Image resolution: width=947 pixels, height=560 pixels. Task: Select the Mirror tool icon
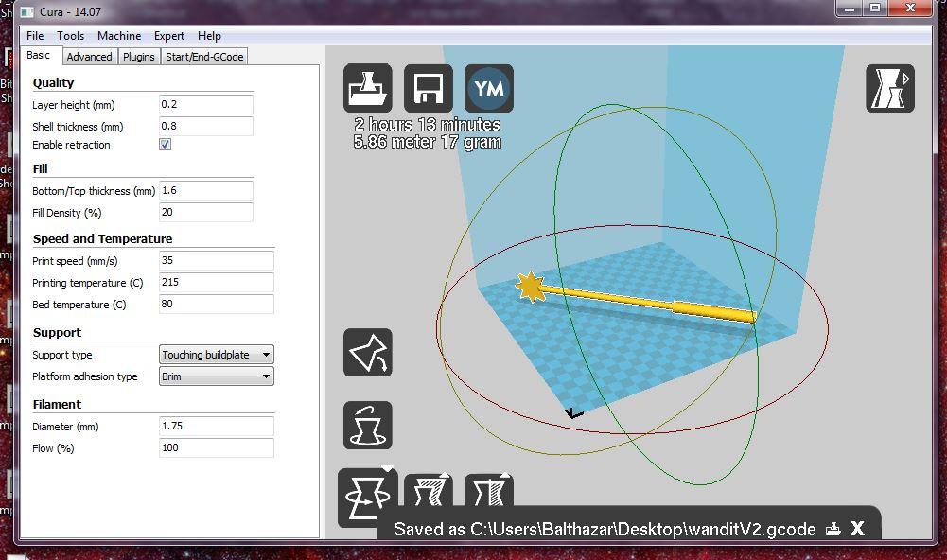(488, 491)
